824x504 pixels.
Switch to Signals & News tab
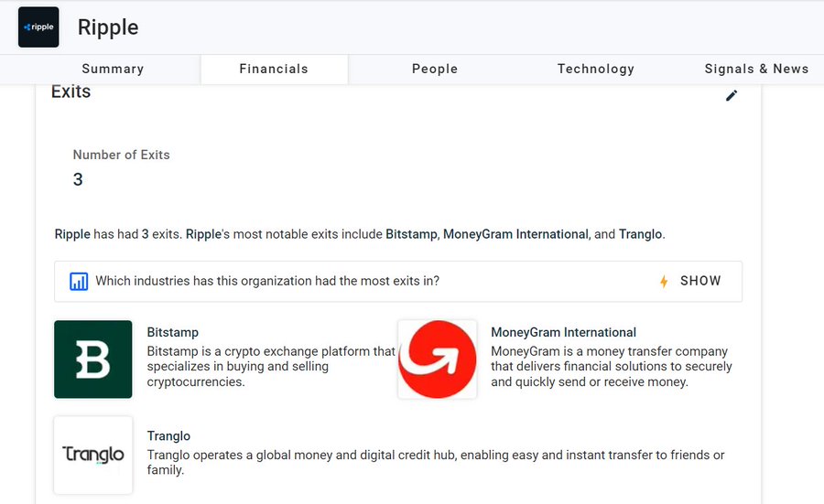tap(756, 69)
